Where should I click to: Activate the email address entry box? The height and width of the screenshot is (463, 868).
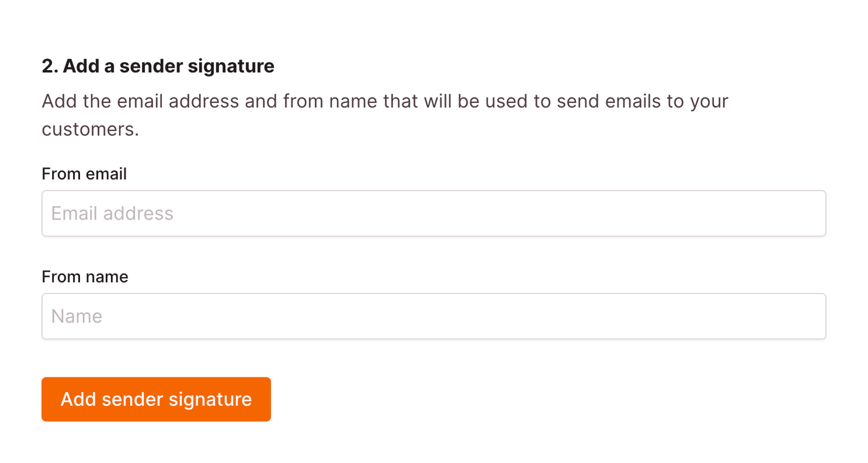click(x=434, y=214)
